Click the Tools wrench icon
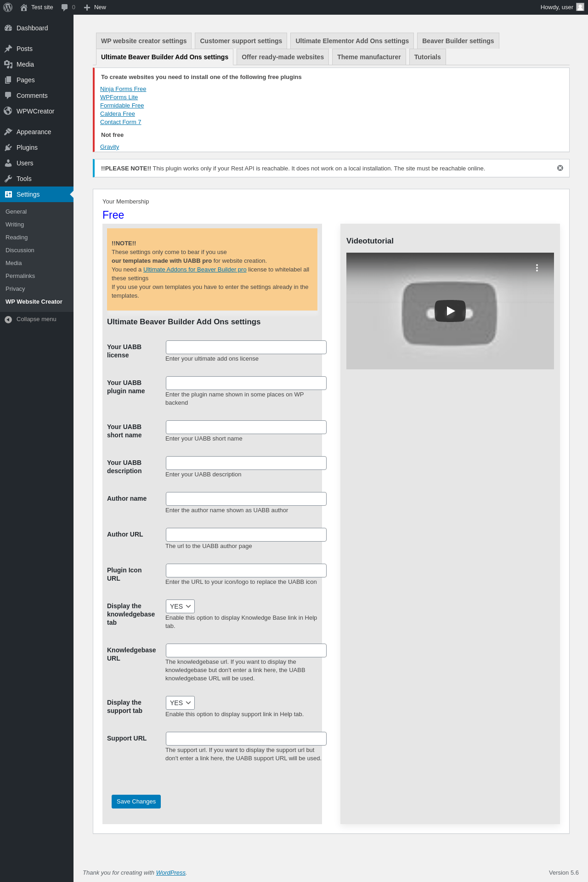The image size is (588, 882). click(x=8, y=179)
